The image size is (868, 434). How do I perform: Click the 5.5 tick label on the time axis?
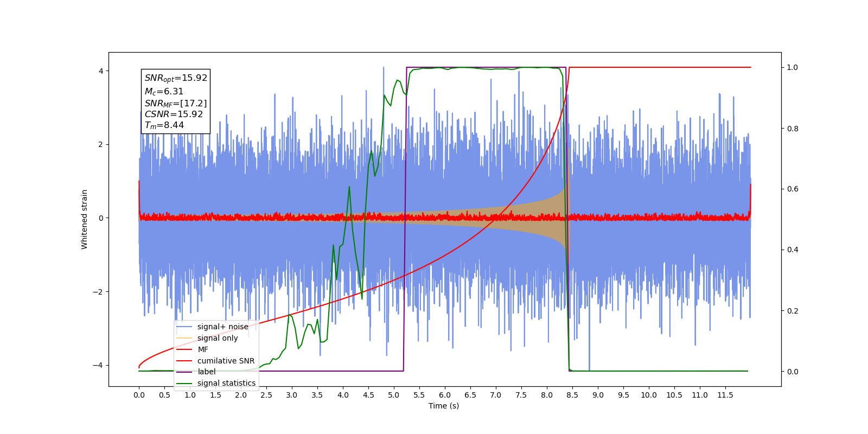tap(419, 395)
